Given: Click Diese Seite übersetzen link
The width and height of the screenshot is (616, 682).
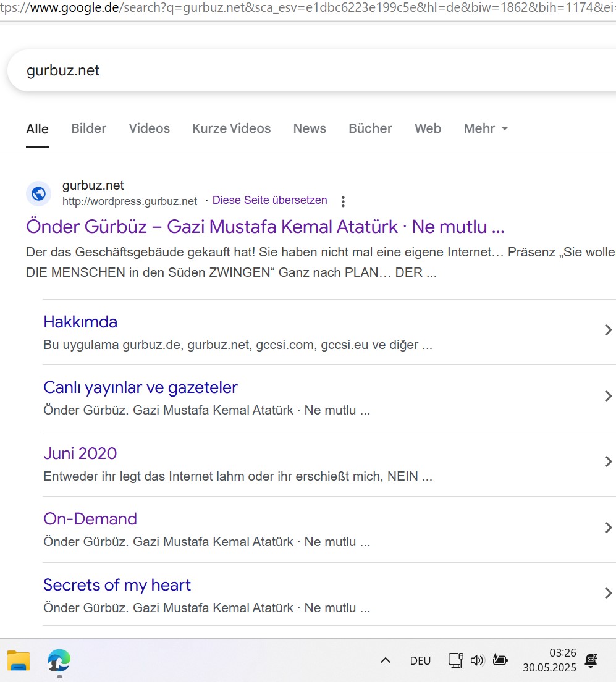Looking at the screenshot, I should point(270,200).
